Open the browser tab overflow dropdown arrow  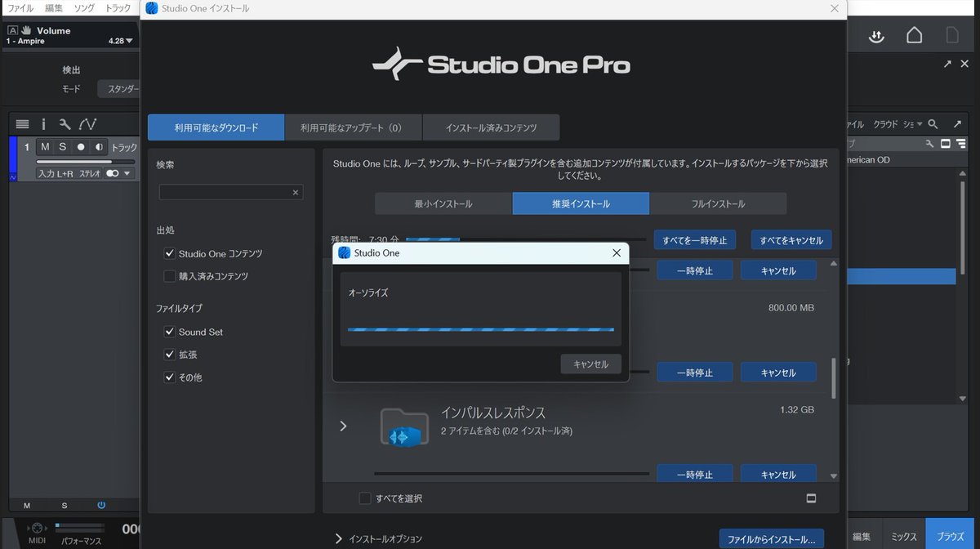coord(920,124)
